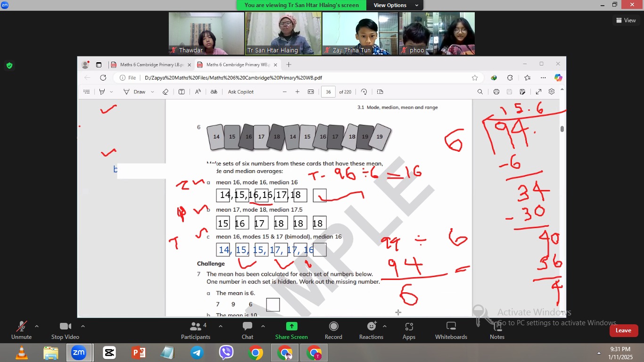This screenshot has height=362, width=644.
Task: Search within the PDF document
Action: [x=480, y=92]
